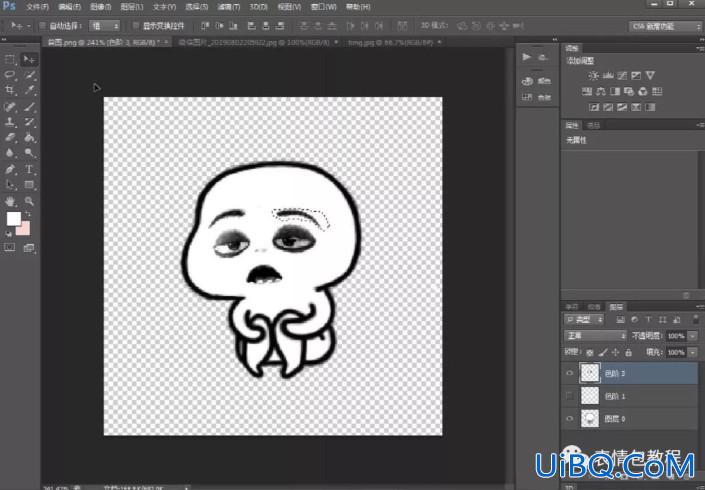
Task: Open the Window (窗口) menu
Action: (323, 7)
